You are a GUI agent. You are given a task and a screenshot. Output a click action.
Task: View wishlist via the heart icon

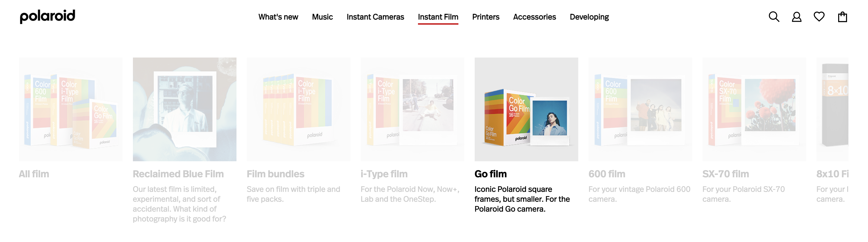pyautogui.click(x=819, y=17)
